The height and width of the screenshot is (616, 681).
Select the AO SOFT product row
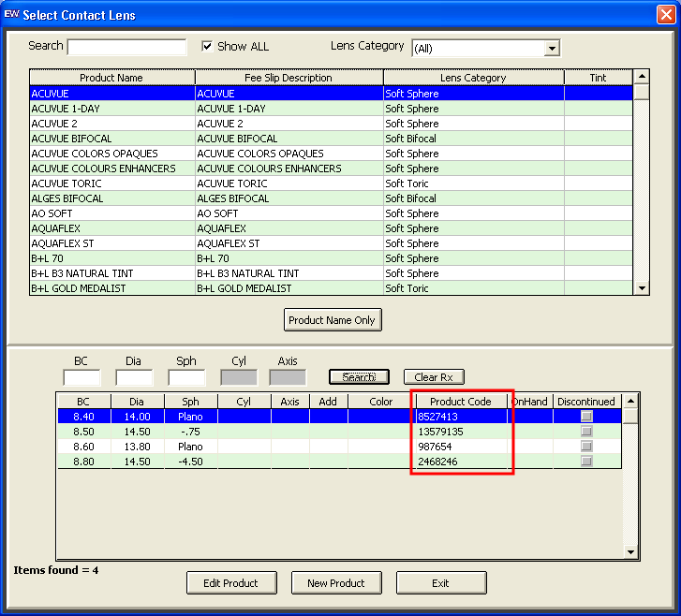(331, 213)
